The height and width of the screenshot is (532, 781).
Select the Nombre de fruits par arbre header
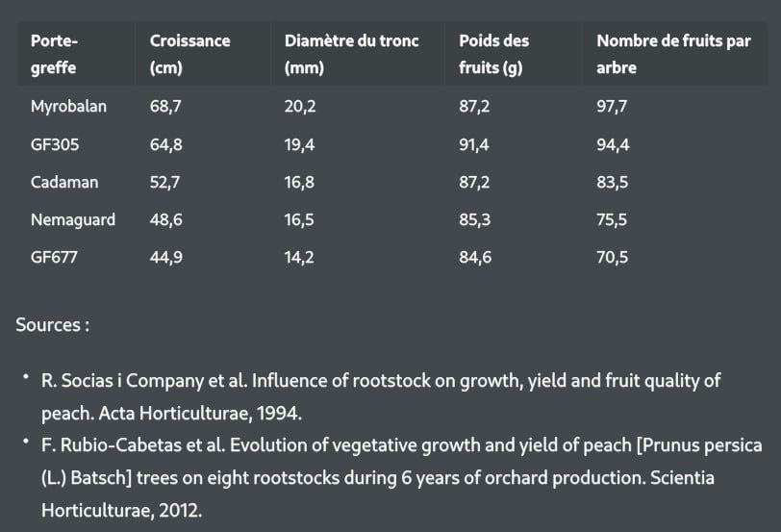pos(673,55)
